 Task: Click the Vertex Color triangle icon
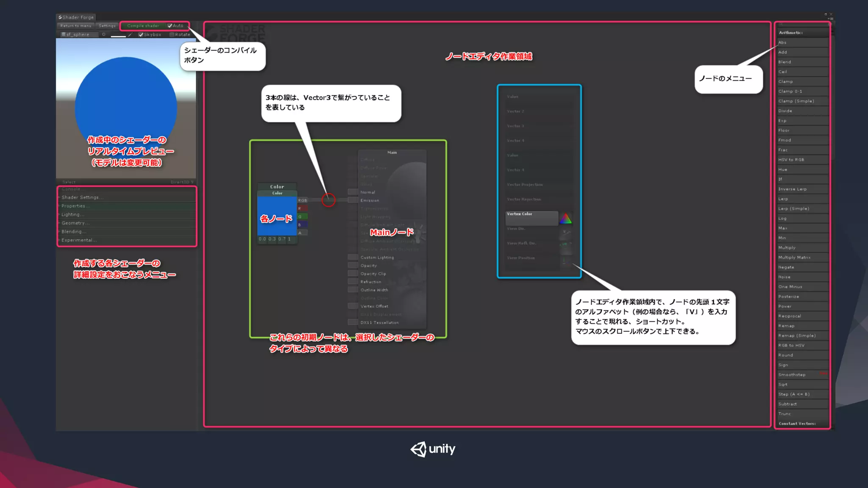(565, 219)
